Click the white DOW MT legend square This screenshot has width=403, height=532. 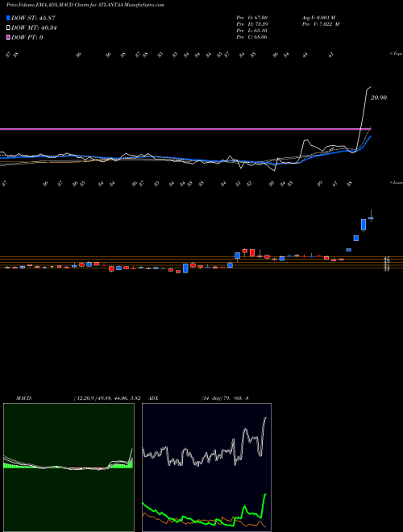[x=8, y=28]
